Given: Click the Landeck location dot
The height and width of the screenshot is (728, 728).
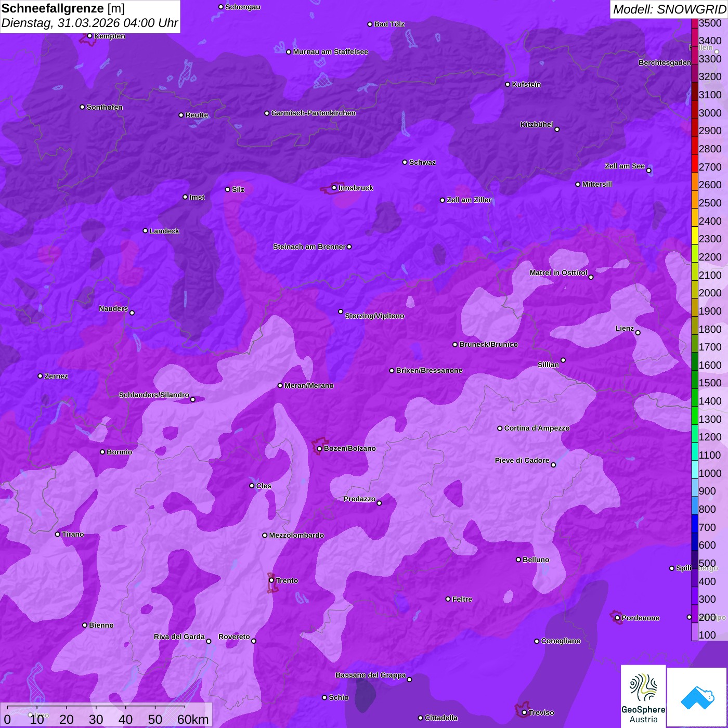Looking at the screenshot, I should (145, 231).
